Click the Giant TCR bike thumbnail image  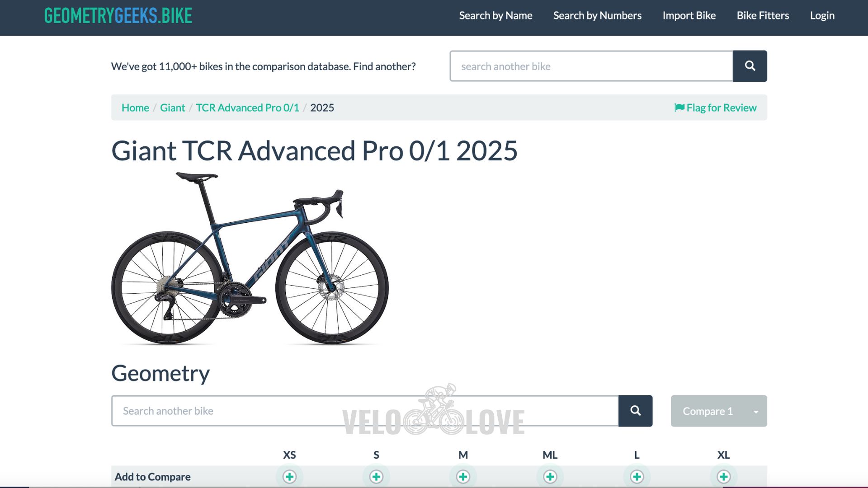point(250,259)
